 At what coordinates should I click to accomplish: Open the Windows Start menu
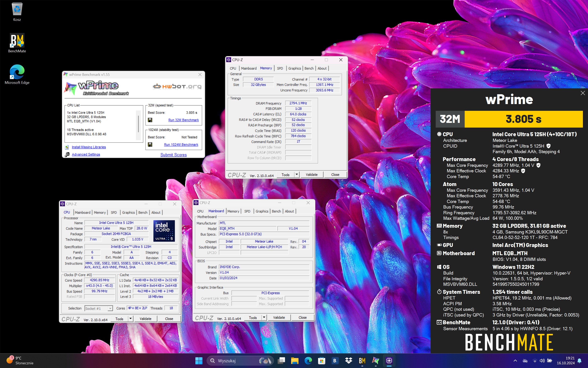199,361
